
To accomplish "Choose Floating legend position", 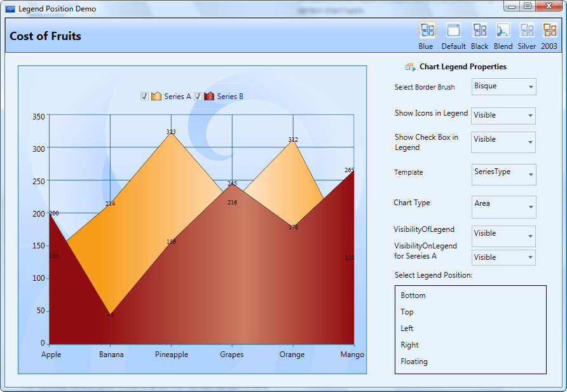I will pyautogui.click(x=414, y=362).
